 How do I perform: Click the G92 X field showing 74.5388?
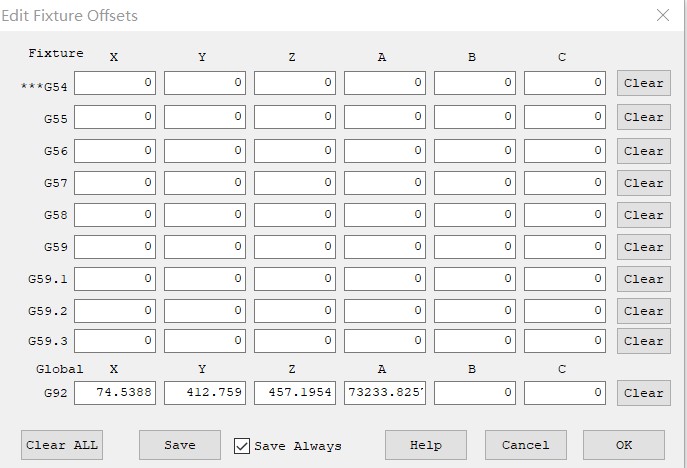pos(115,393)
